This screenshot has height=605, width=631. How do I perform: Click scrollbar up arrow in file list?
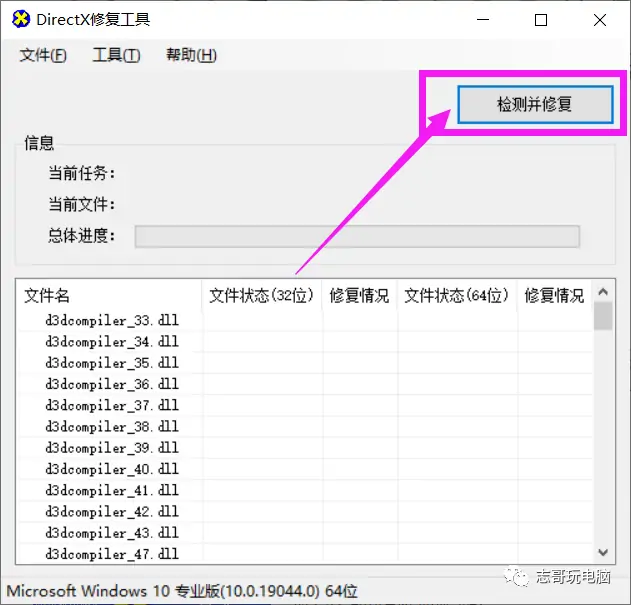click(x=603, y=292)
